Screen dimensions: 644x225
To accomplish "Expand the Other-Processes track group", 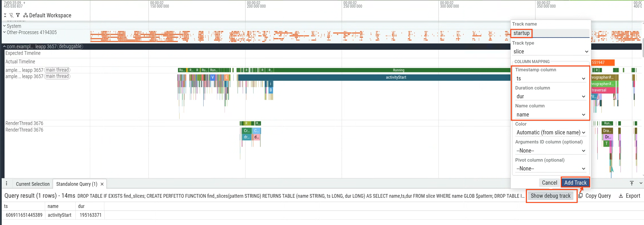I will point(4,32).
